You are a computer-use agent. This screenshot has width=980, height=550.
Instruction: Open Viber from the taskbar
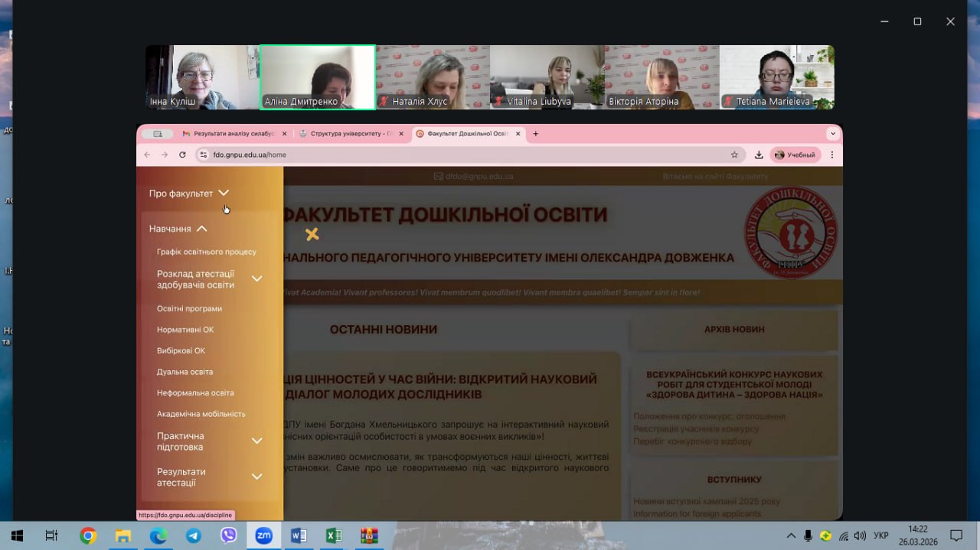click(229, 536)
